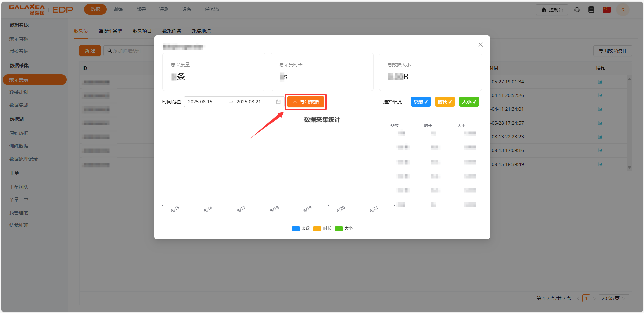This screenshot has width=644, height=313.
Task: Open the 训练 menu in the top bar
Action: (x=118, y=9)
